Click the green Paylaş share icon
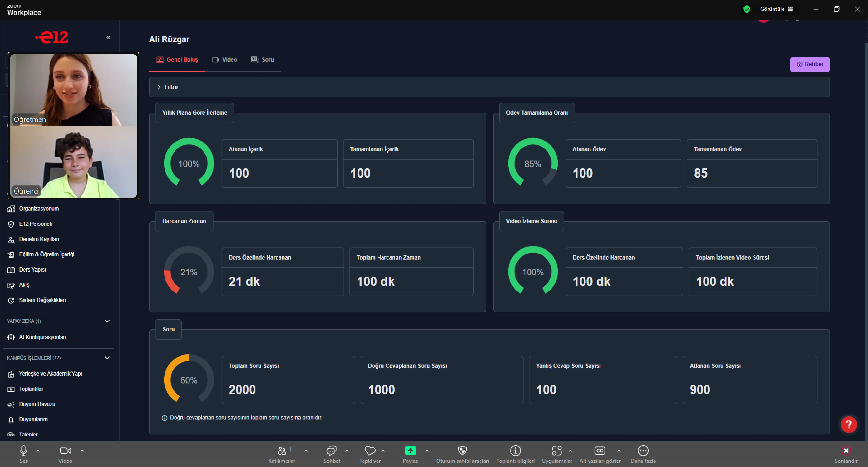 [x=410, y=451]
